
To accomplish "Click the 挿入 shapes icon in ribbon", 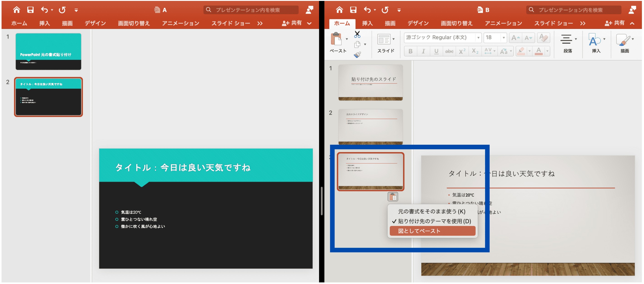I will click(595, 40).
